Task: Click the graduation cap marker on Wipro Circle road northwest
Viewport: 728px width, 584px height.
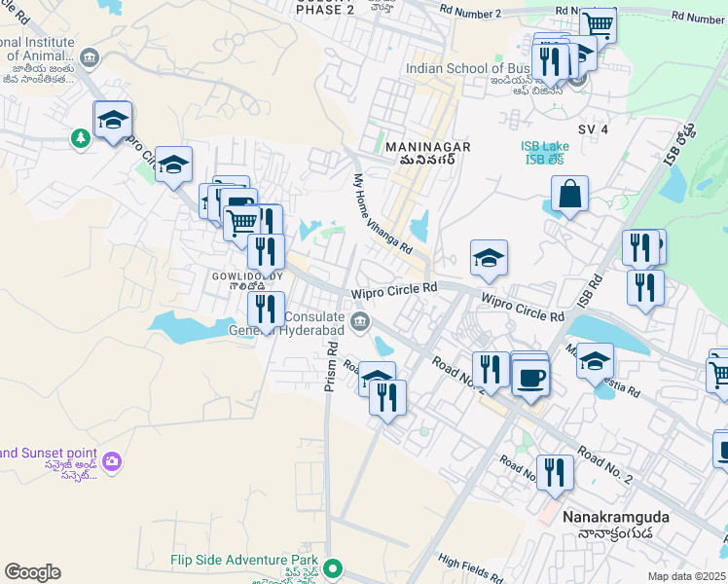Action: [173, 167]
